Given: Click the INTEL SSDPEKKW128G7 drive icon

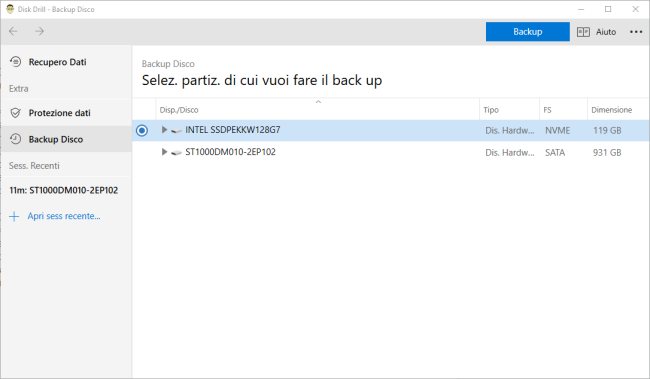Looking at the screenshot, I should pos(176,130).
